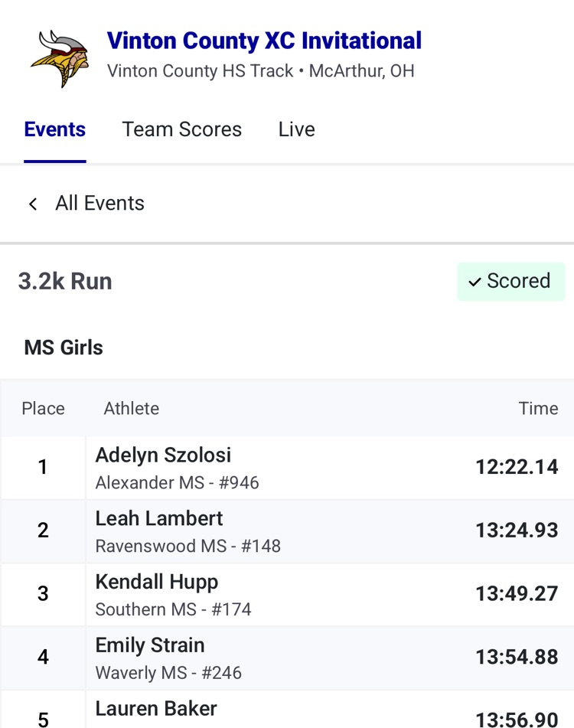The width and height of the screenshot is (574, 728).
Task: Open the Events tab
Action: coord(55,129)
